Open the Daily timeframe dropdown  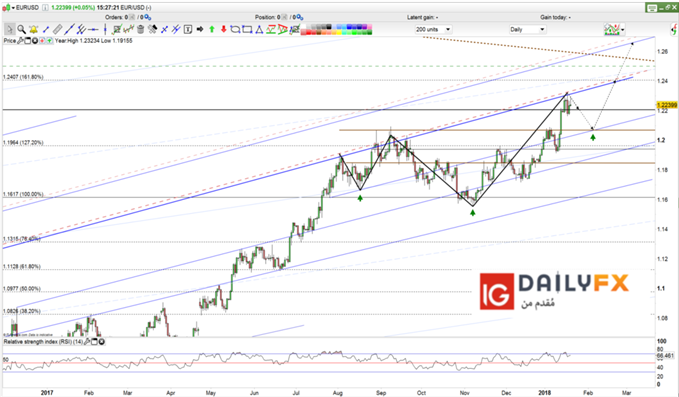click(x=527, y=29)
